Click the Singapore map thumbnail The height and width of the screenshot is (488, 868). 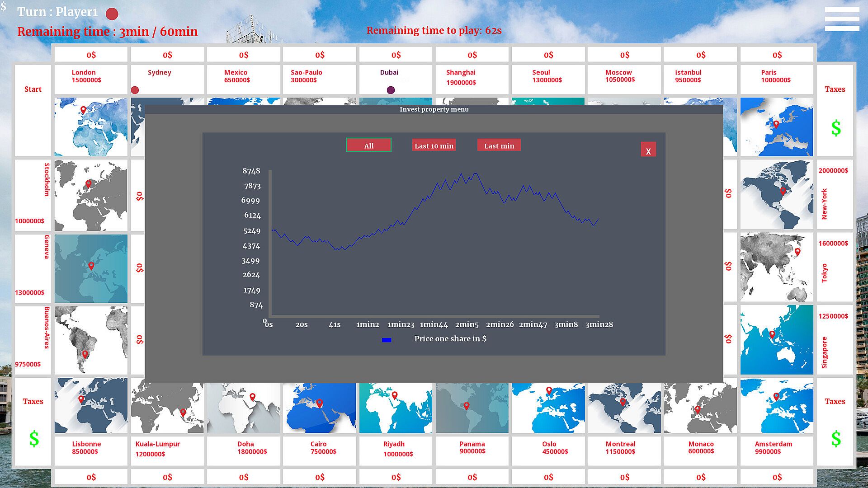click(x=776, y=340)
